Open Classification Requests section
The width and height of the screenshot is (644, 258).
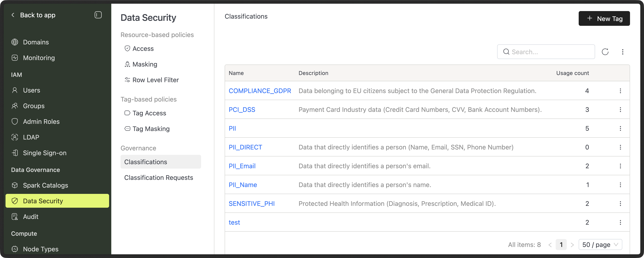[x=158, y=178]
